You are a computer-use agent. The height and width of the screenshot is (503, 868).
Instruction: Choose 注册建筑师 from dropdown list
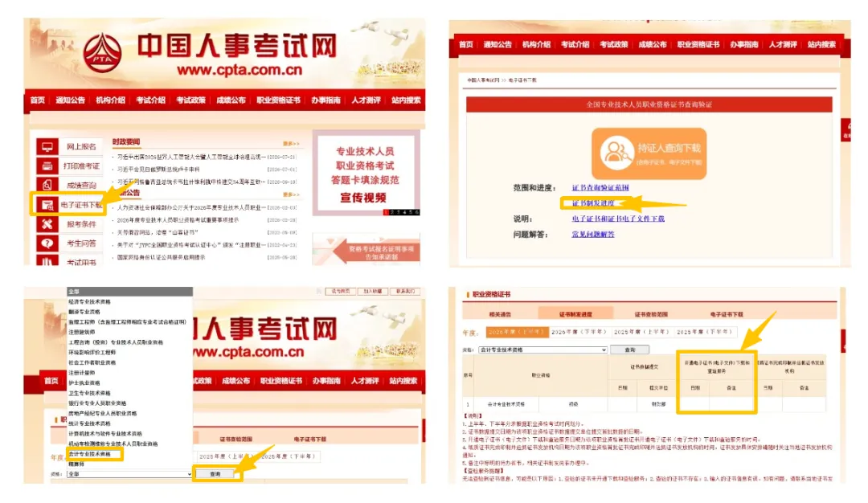(129, 332)
